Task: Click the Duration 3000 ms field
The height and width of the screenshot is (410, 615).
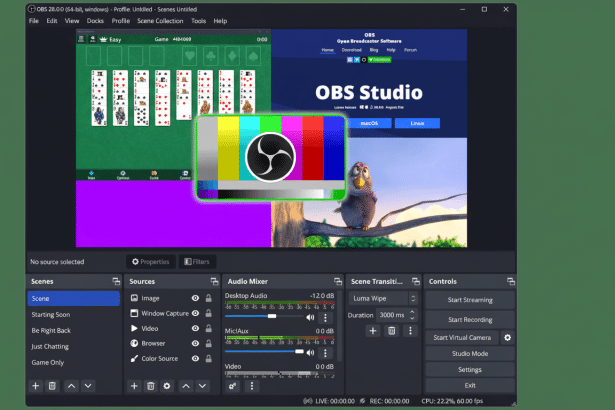Action: click(x=396, y=315)
